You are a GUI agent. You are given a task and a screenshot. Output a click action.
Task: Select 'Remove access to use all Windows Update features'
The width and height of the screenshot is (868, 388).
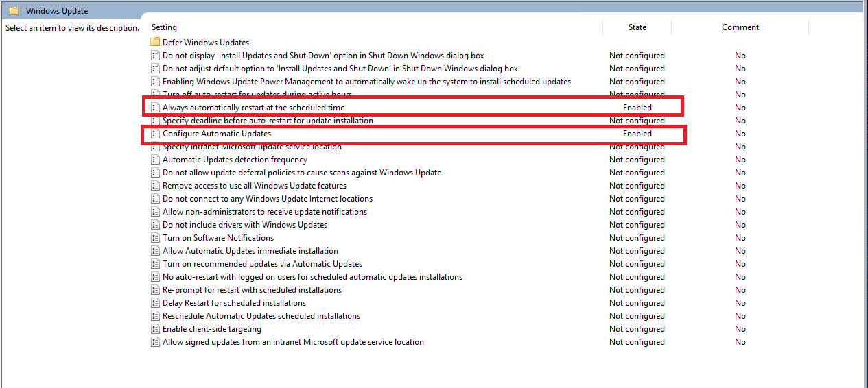pos(255,186)
